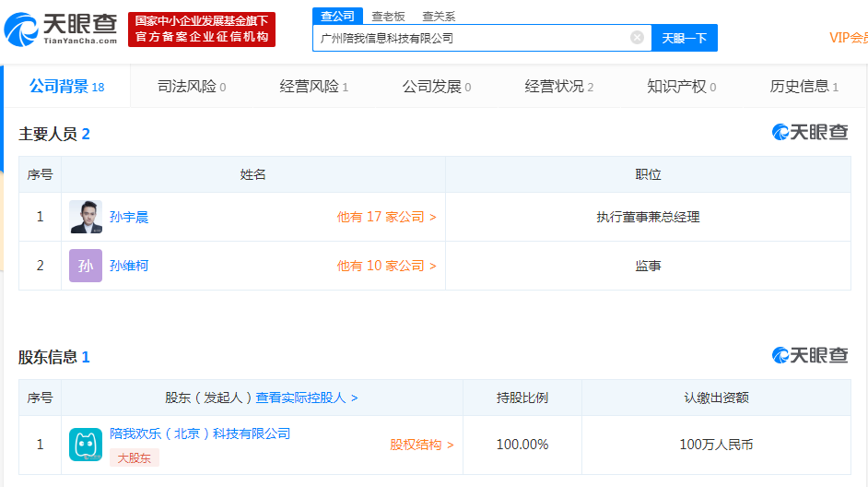Open the VIP会员 link
868x487 pixels.
[848, 38]
